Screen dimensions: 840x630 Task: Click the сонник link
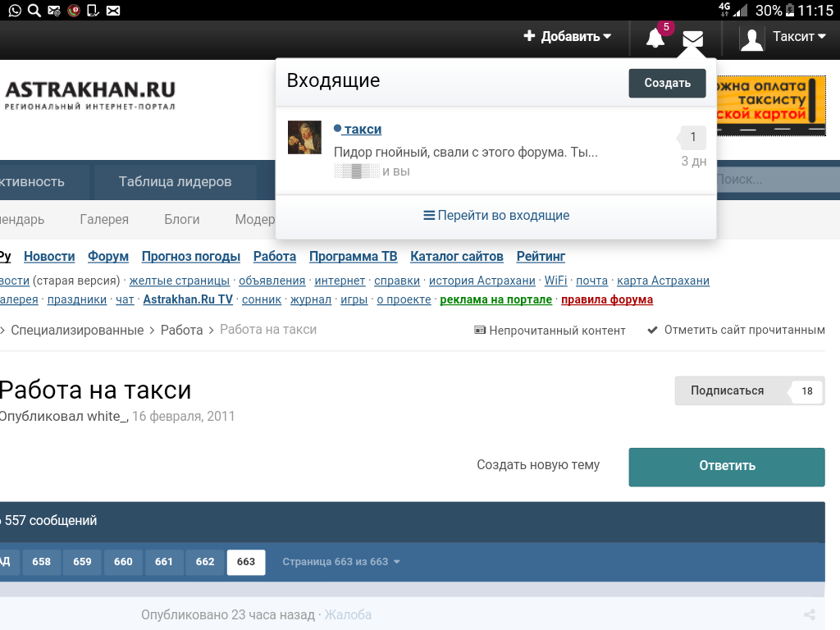262,299
